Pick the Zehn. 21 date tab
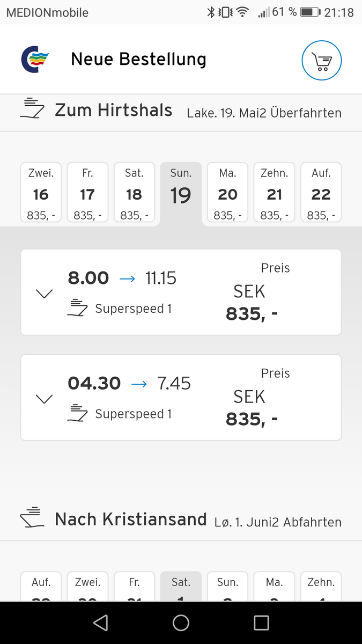362x644 pixels. [274, 193]
